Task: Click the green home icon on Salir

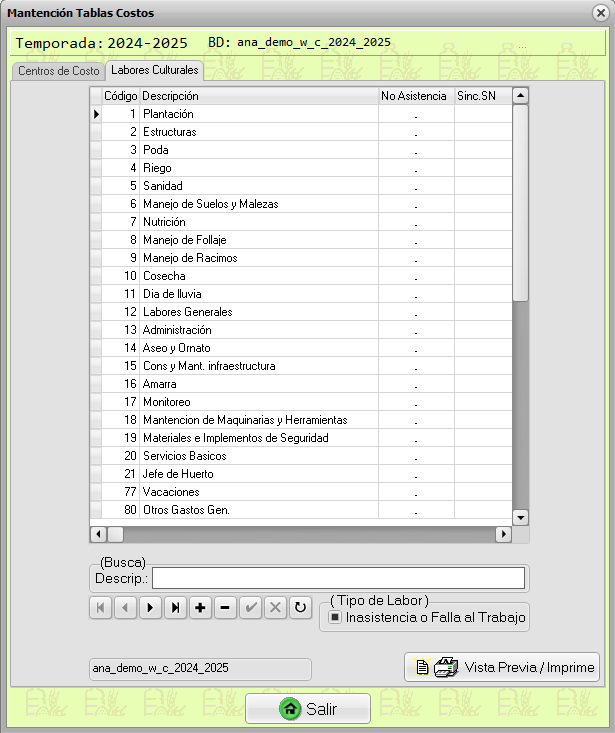Action: click(x=290, y=709)
